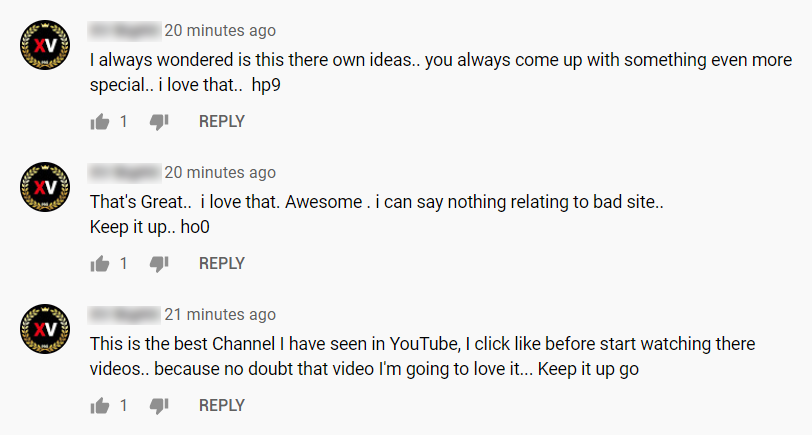
Task: Open avatar of the "That's Great" commenter
Action: tap(45, 187)
